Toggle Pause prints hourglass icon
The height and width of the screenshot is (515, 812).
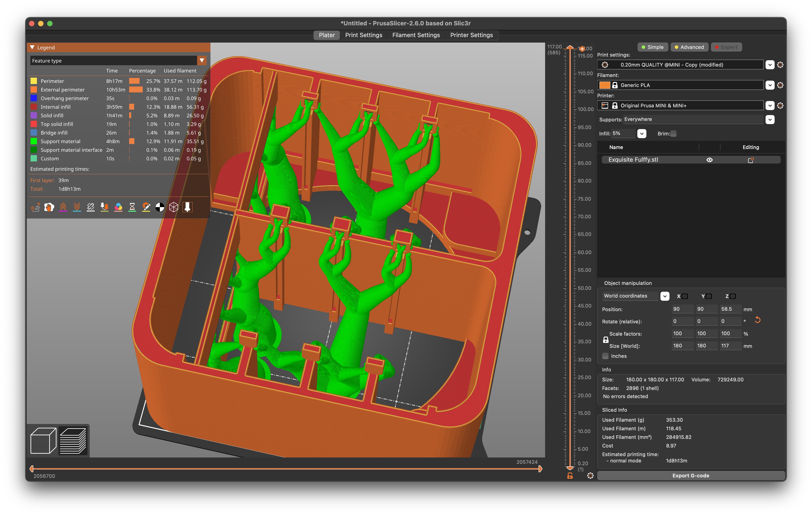[132, 207]
